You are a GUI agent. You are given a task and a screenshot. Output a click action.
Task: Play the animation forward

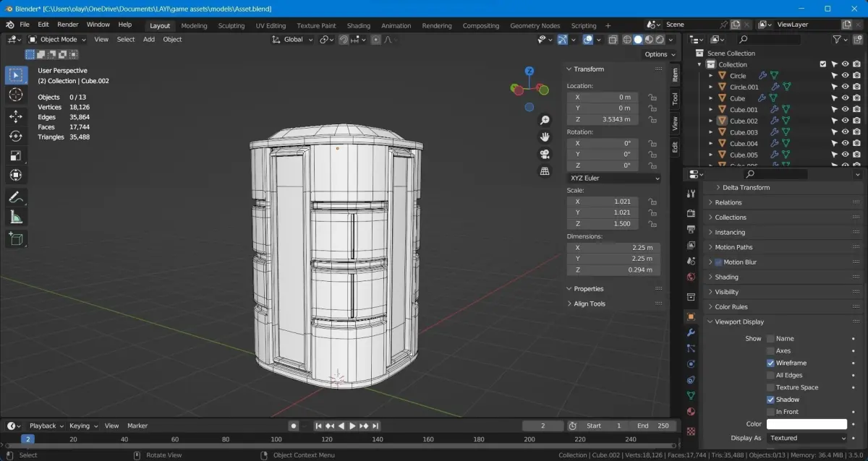click(x=352, y=426)
